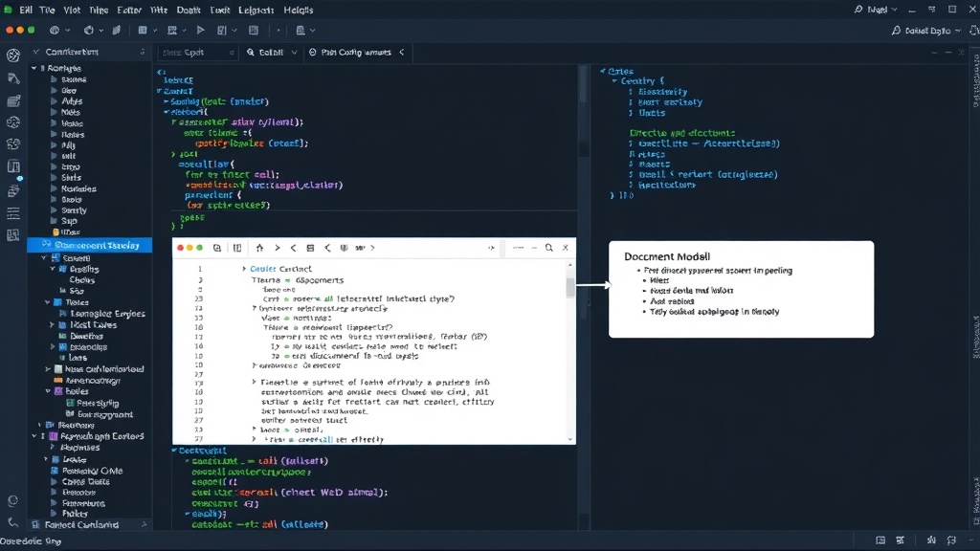
Task: Expand the 'Cauler Carclact' line chevron
Action: click(244, 269)
